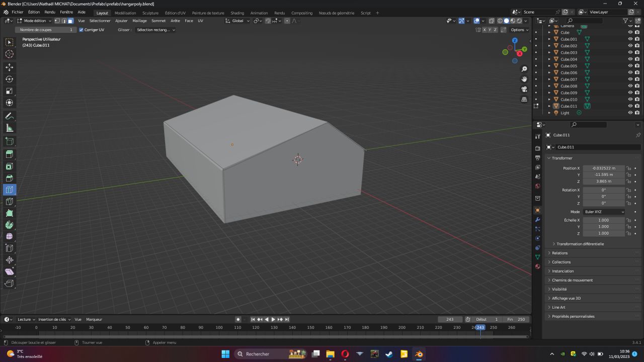Viewport: 644px width, 362px height.
Task: Open the Object Data mesh properties tab
Action: coord(537,257)
